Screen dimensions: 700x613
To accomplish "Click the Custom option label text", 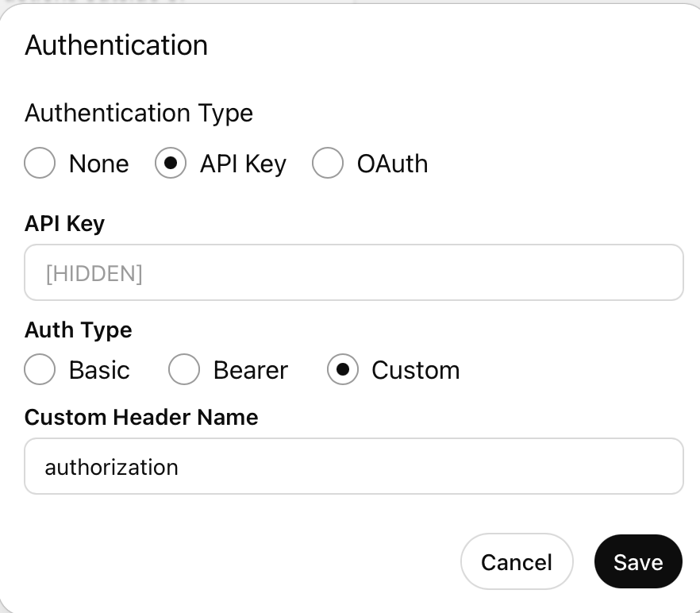I will coord(415,370).
